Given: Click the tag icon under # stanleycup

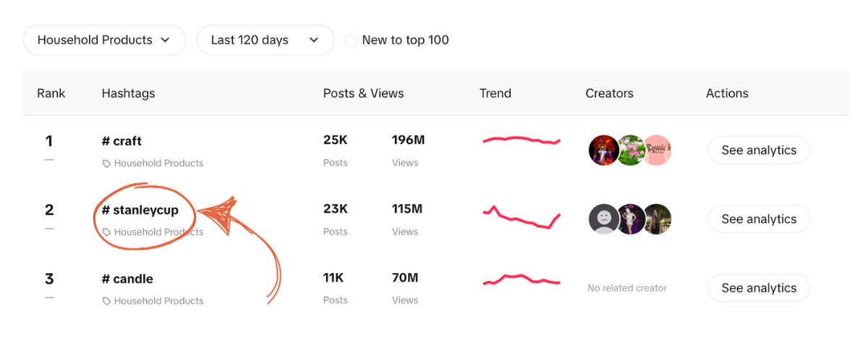Looking at the screenshot, I should [106, 232].
